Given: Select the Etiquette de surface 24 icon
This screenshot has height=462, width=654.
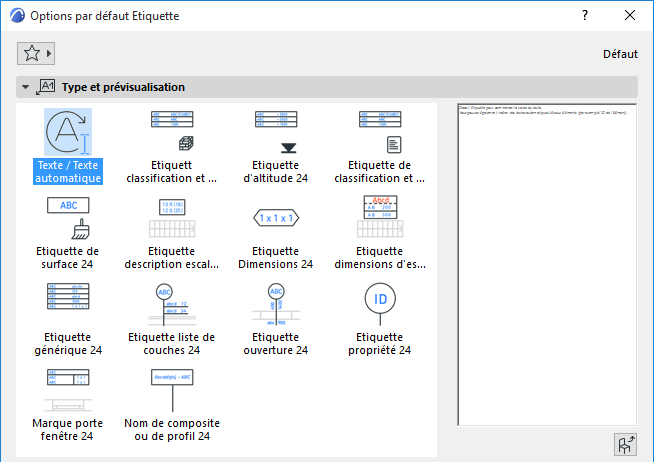Looking at the screenshot, I should pos(68,218).
